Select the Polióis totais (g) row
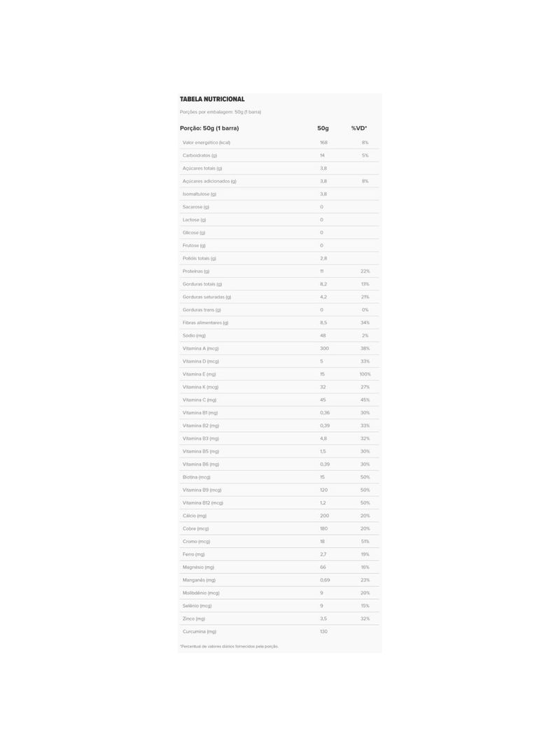 pyautogui.click(x=279, y=258)
